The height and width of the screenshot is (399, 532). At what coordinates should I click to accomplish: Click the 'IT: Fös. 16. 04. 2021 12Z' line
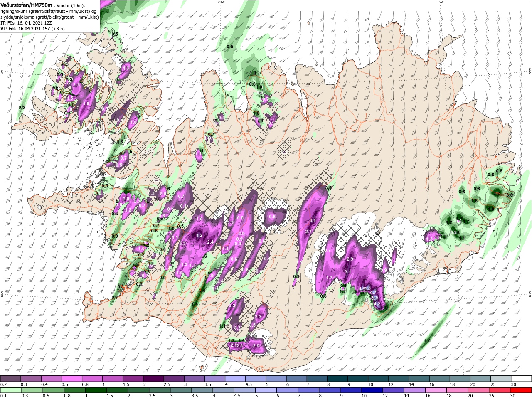coord(26,22)
